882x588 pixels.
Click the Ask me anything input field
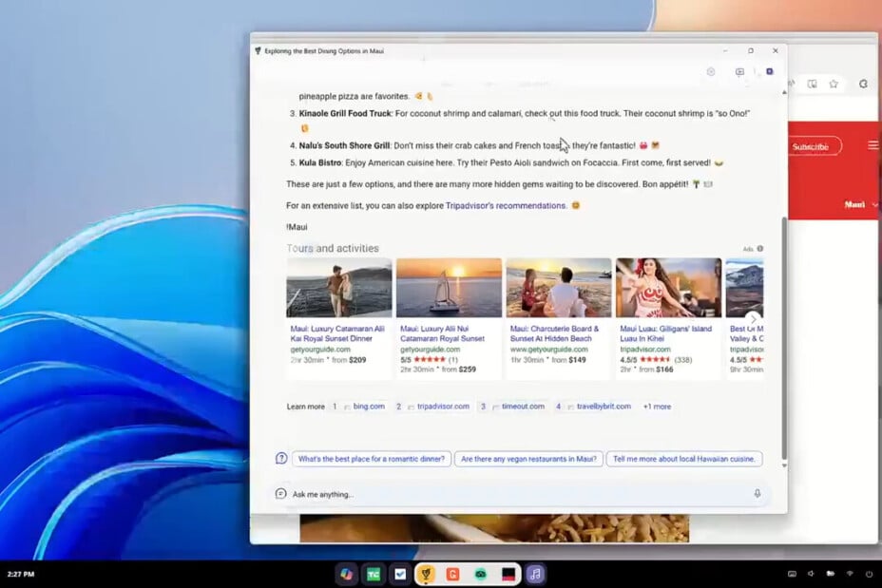coord(520,494)
